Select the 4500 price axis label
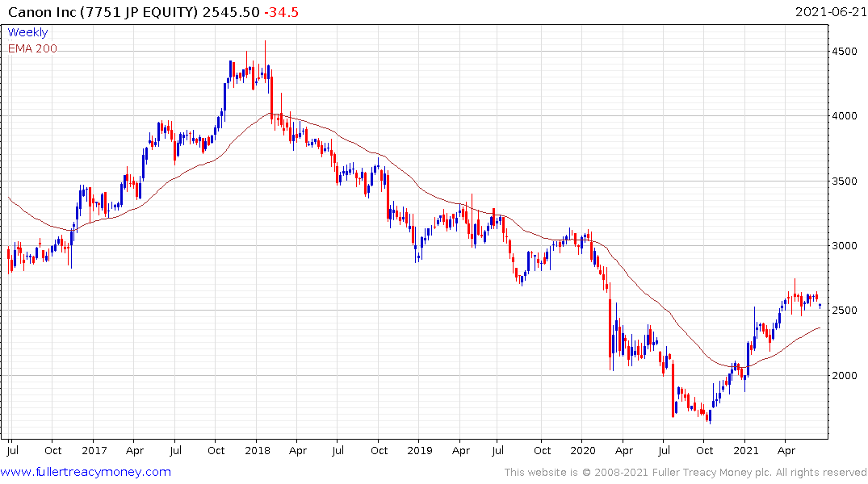Screen dimensions: 868x484 pos(845,52)
